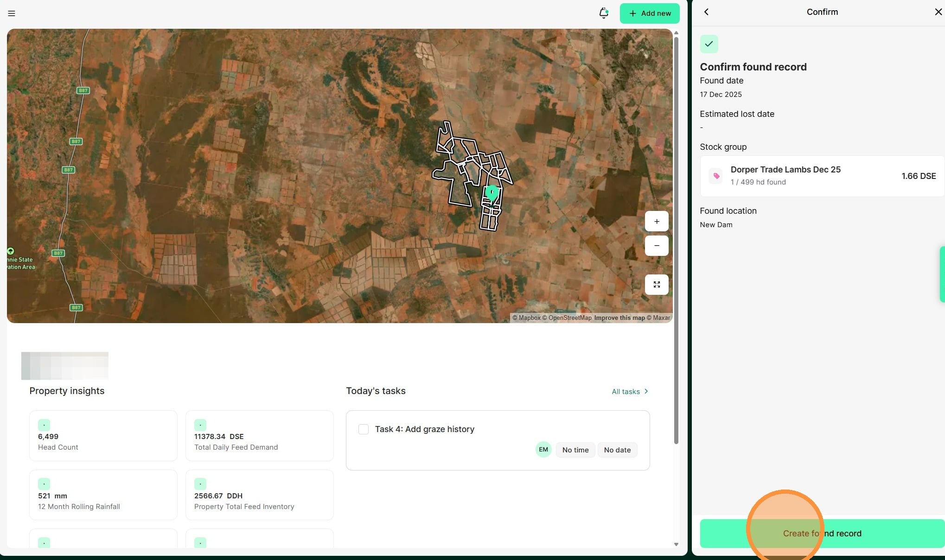945x560 pixels.
Task: Click the green location pin on map
Action: [x=492, y=192]
